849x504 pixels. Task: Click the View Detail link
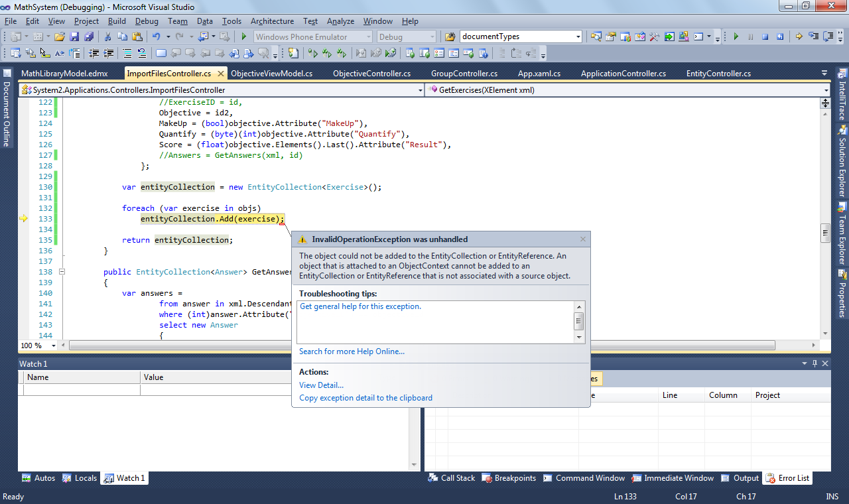321,385
